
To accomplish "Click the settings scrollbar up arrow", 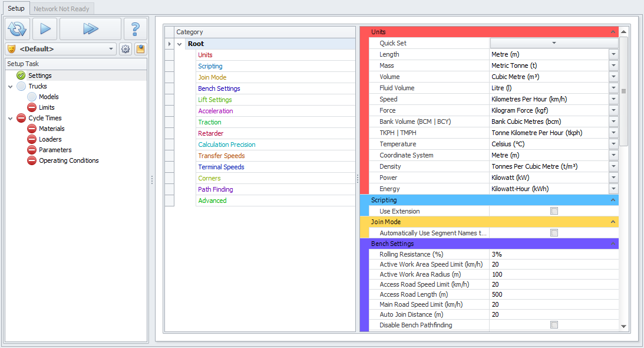I will [x=623, y=32].
